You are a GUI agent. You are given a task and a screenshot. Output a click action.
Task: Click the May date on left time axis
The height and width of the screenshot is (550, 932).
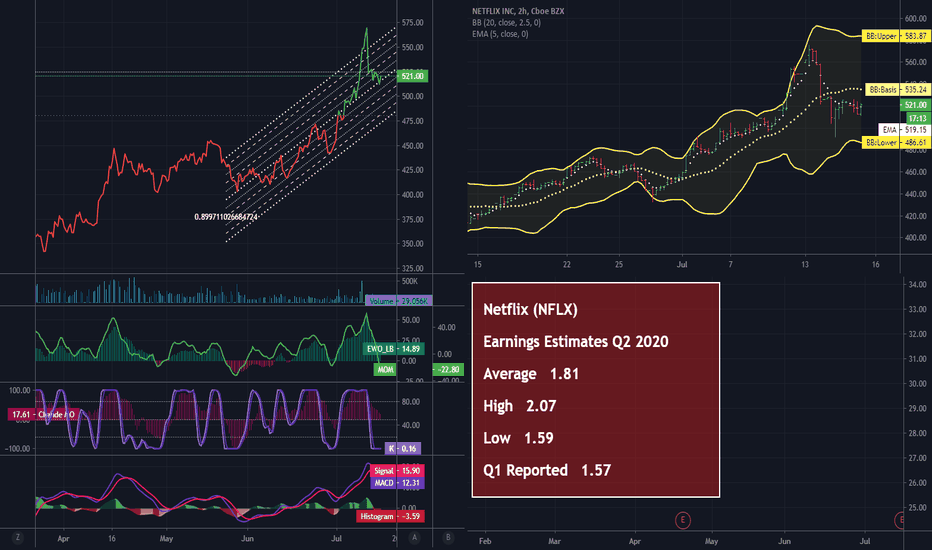tap(166, 539)
